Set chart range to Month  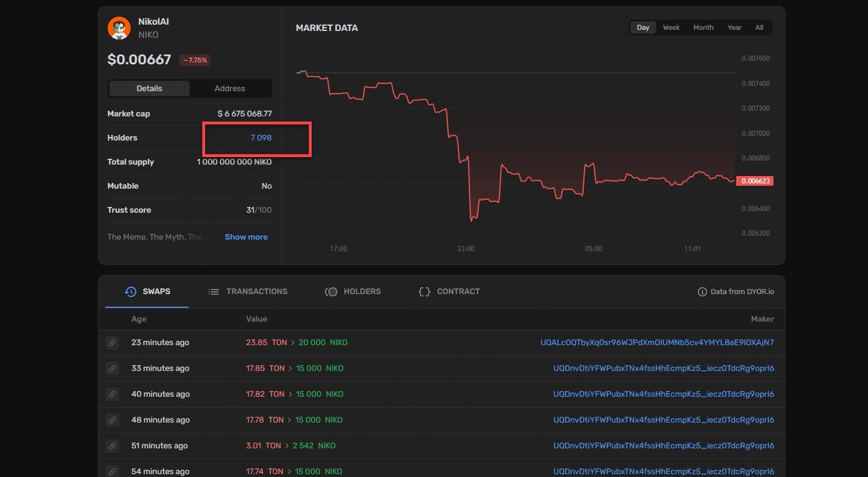pos(703,28)
